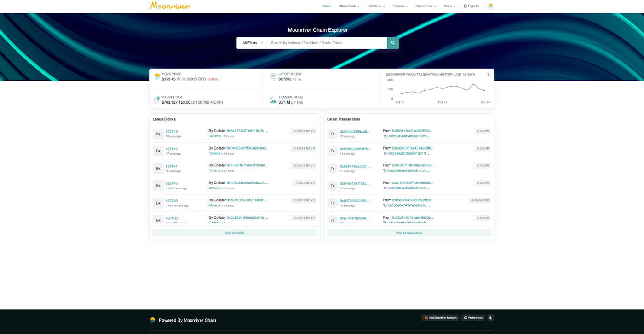This screenshot has width=644, height=334.
Task: Open sender address 0x0841e3cb2cc450556c
Action: [413, 131]
